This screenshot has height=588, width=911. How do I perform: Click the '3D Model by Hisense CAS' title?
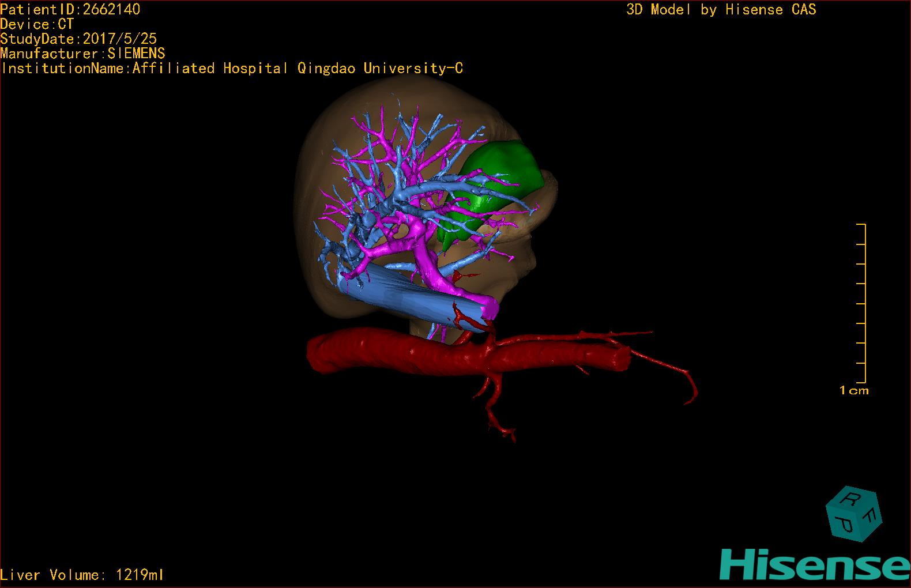[721, 9]
